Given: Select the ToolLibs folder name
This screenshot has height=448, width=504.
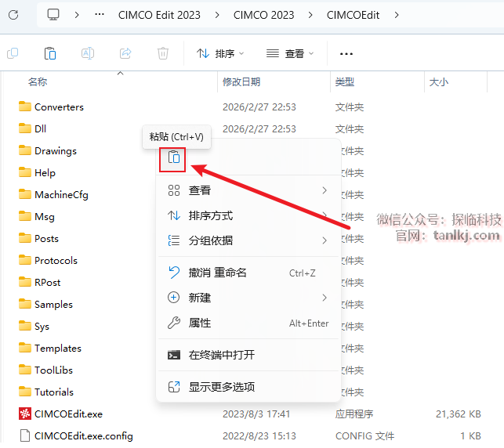Looking at the screenshot, I should 53,370.
